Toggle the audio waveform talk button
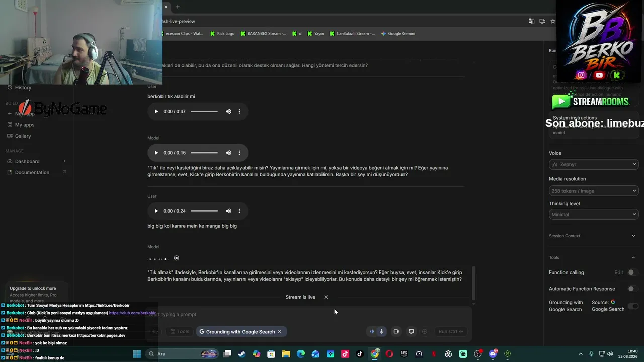This screenshot has width=644, height=362. click(372, 332)
